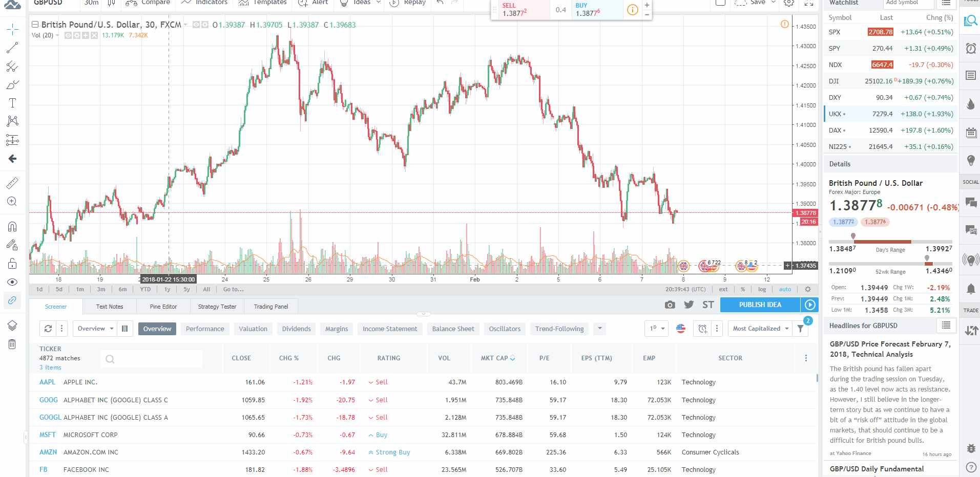Click the Compare symbol button

(x=148, y=3)
